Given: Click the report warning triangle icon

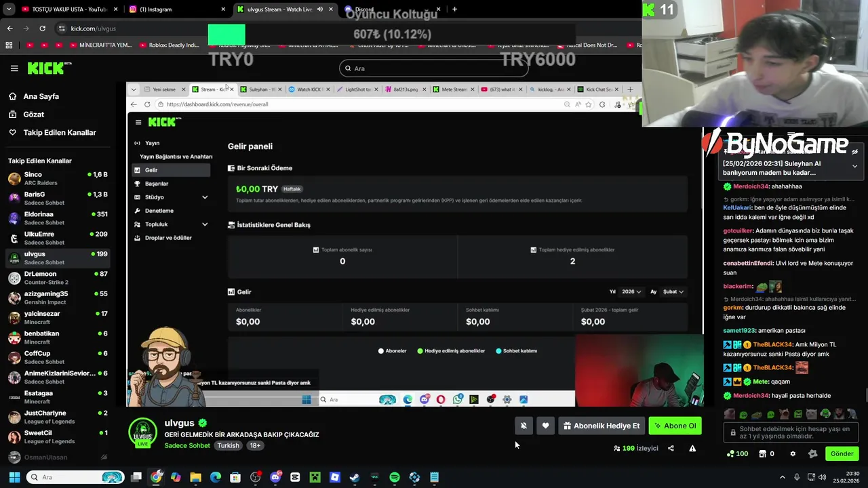Looking at the screenshot, I should coord(692,448).
